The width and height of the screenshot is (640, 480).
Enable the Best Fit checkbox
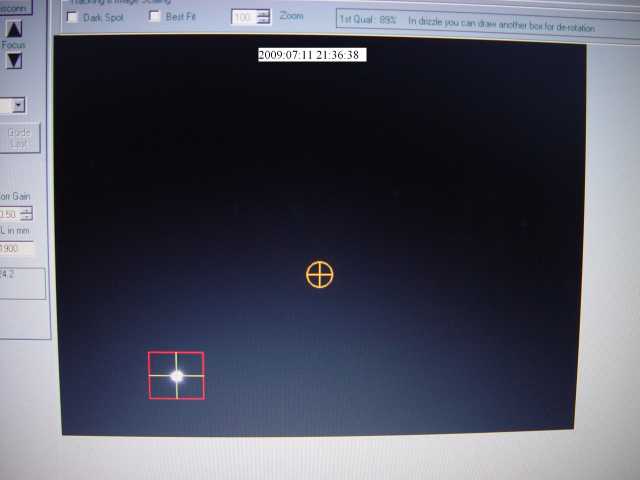tap(155, 16)
